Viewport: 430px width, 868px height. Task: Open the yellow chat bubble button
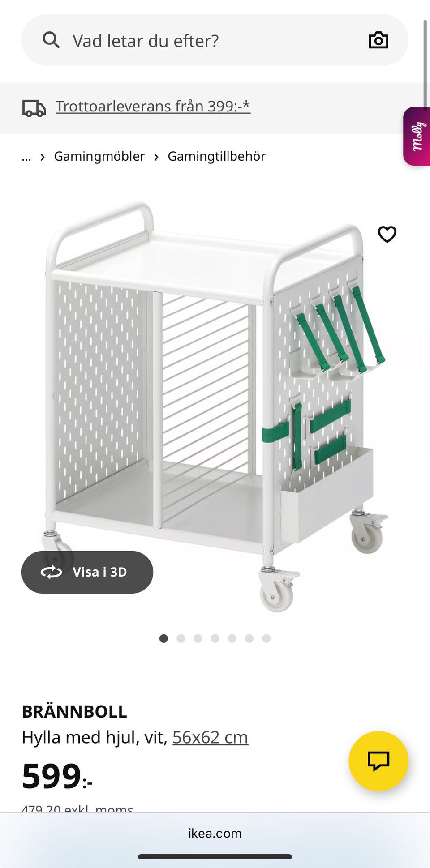pyautogui.click(x=378, y=761)
